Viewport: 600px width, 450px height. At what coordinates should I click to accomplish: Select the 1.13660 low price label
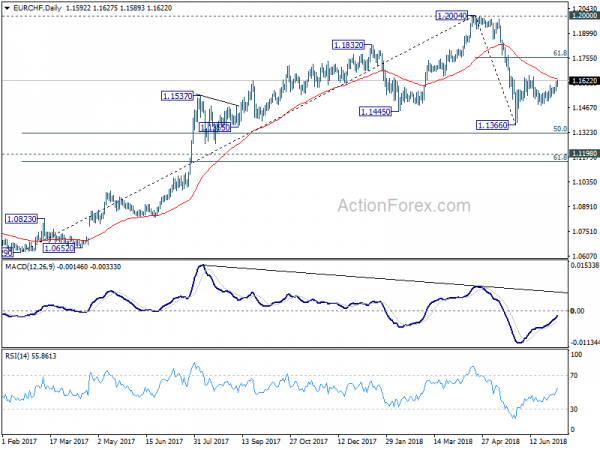(x=492, y=125)
